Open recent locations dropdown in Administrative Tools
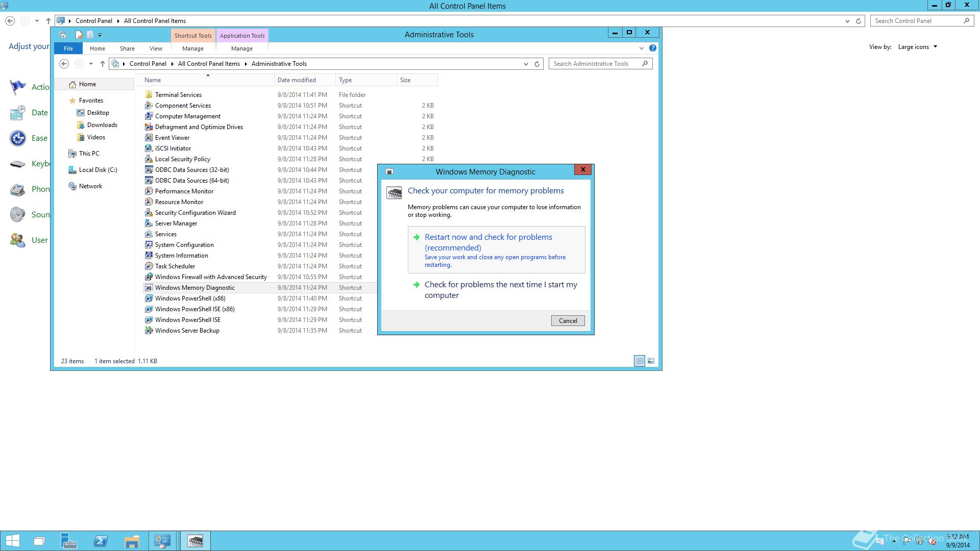 point(91,64)
